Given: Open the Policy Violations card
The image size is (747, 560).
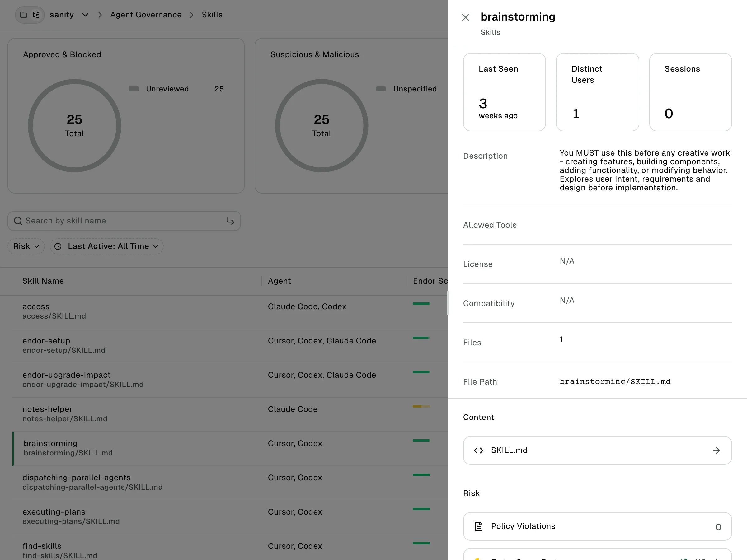Looking at the screenshot, I should (x=597, y=526).
